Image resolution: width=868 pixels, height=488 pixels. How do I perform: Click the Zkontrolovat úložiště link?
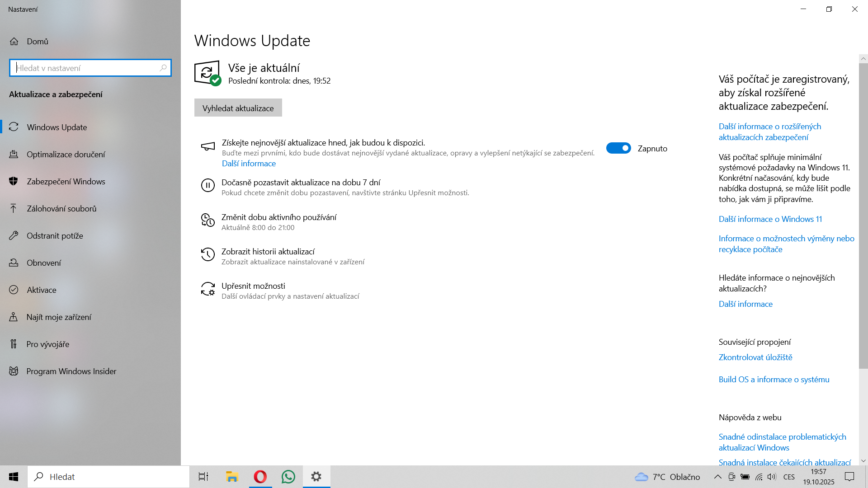pyautogui.click(x=755, y=357)
